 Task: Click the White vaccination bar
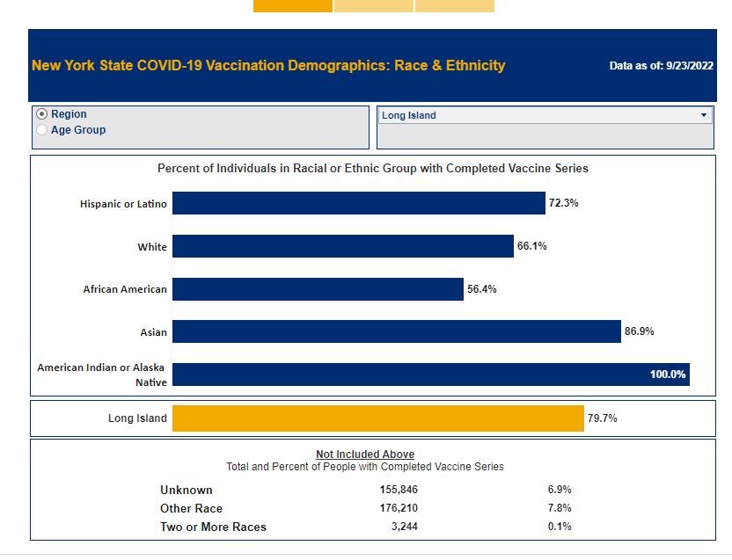pyautogui.click(x=342, y=246)
